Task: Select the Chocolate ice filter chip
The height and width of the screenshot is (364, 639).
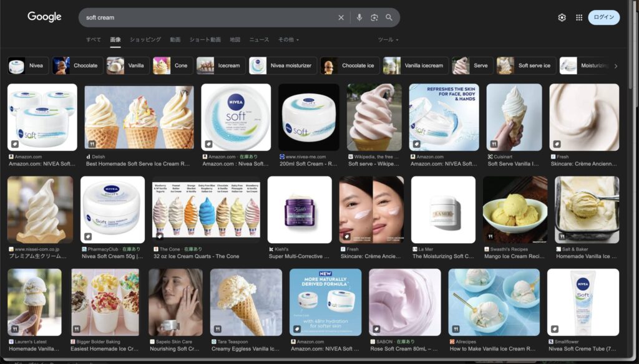Action: click(349, 65)
